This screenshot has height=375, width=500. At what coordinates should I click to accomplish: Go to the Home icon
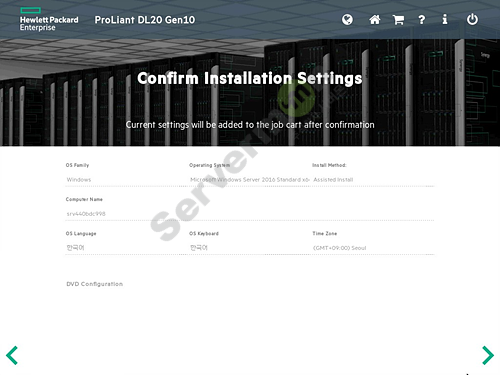[x=375, y=20]
